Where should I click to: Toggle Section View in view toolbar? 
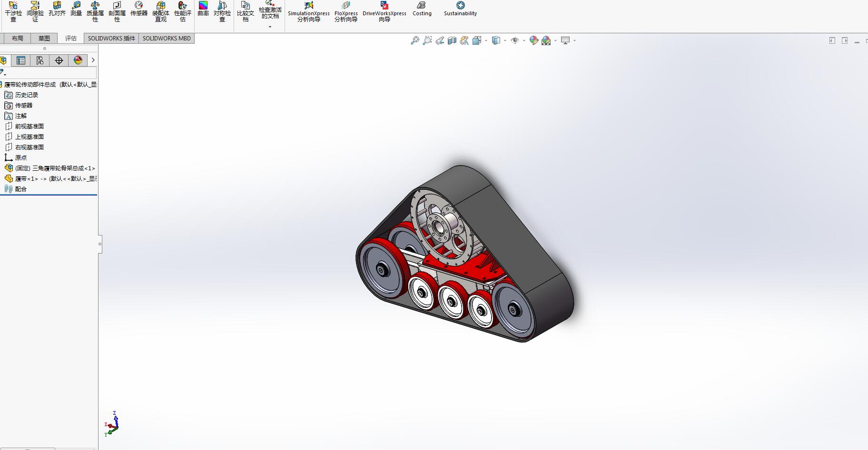452,41
